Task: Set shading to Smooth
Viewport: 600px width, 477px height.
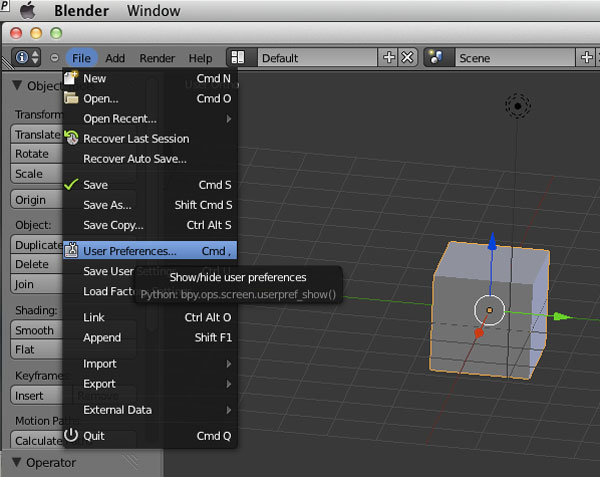Action: pos(37,330)
